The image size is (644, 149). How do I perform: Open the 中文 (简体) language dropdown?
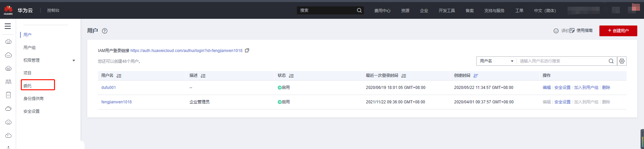click(x=545, y=11)
